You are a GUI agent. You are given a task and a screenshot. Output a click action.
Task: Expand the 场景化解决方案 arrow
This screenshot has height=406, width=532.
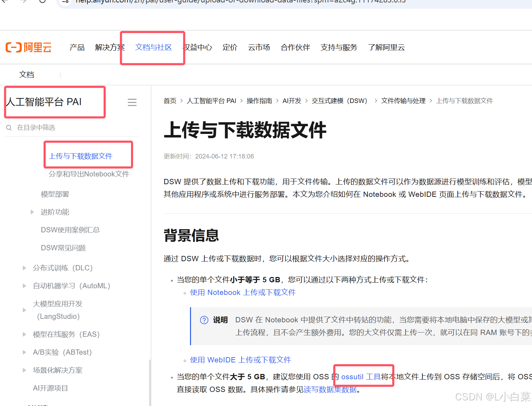[24, 370]
